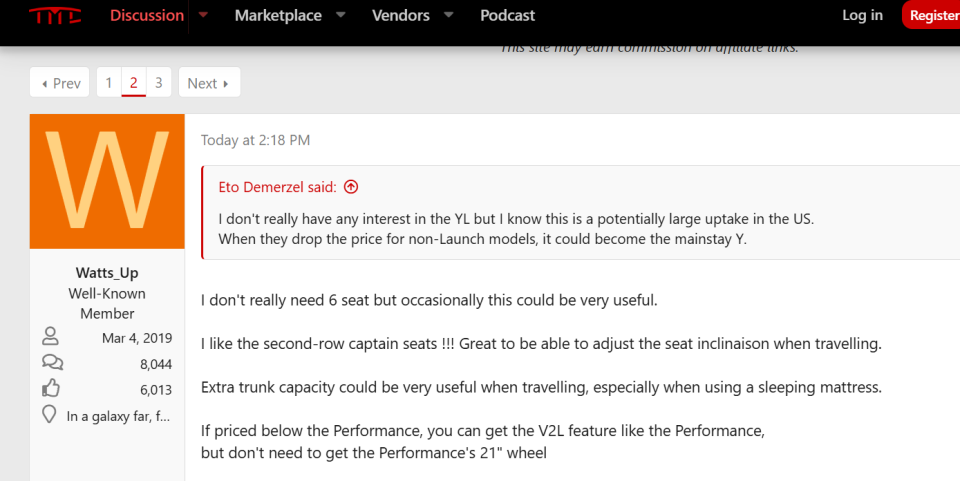The image size is (960, 481).
Task: Expand the Marketplace dropdown arrow
Action: pos(341,15)
